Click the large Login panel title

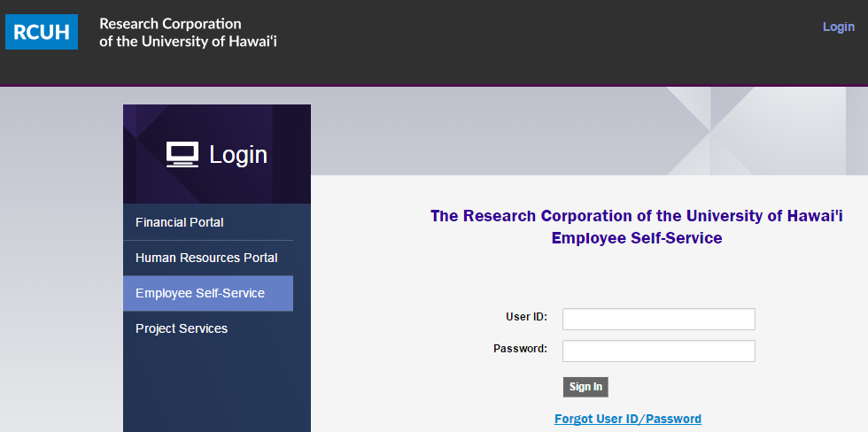[238, 155]
